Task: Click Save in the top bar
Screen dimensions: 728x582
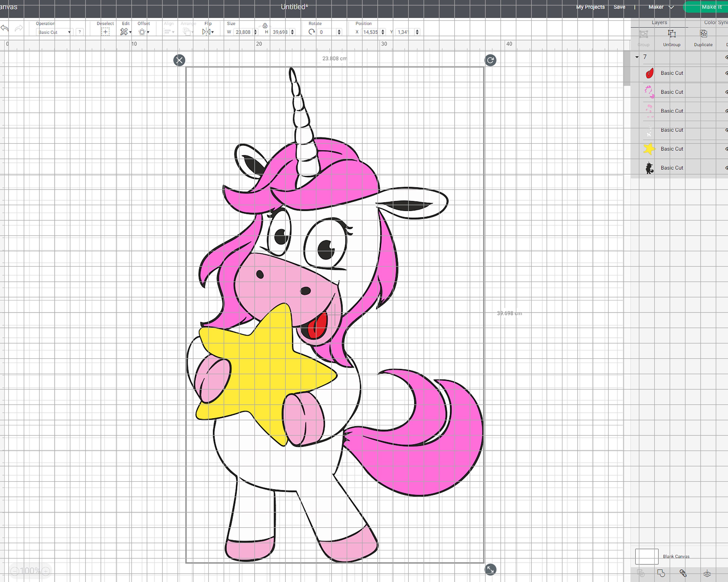Action: click(x=619, y=7)
